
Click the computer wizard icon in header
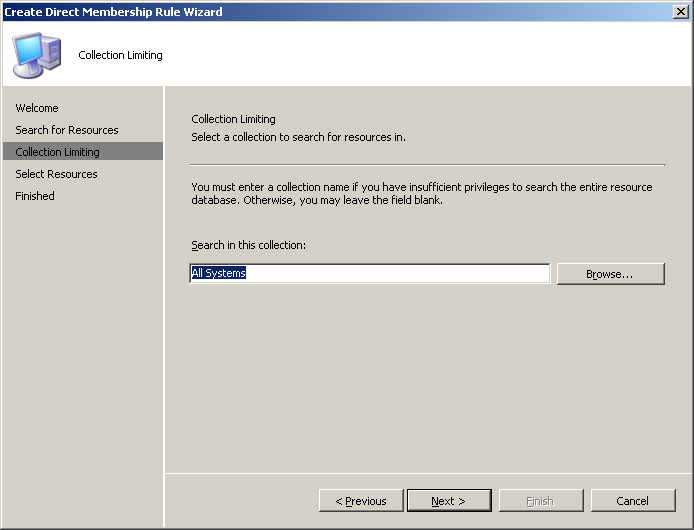point(36,55)
